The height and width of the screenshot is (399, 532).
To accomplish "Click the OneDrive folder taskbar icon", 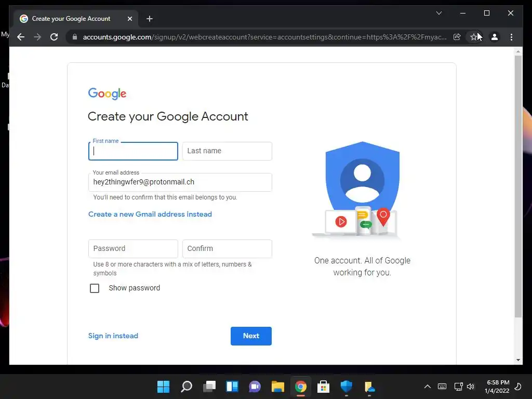I will click(x=369, y=387).
